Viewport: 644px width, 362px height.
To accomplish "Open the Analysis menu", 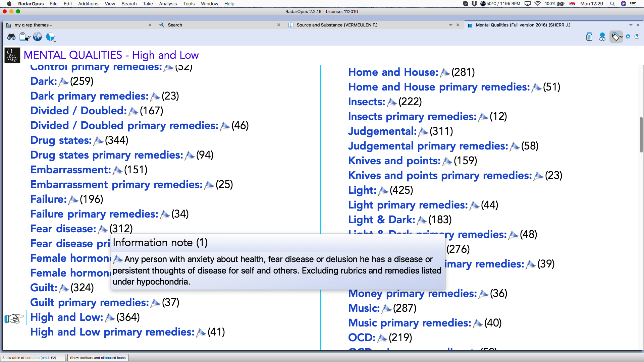I will click(x=168, y=4).
